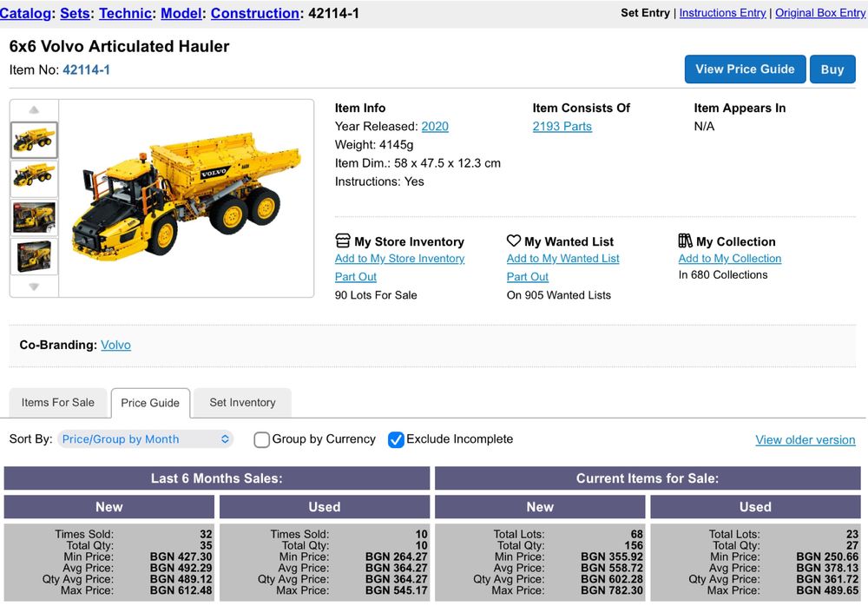Click the Current Items for Sale header

click(x=648, y=478)
